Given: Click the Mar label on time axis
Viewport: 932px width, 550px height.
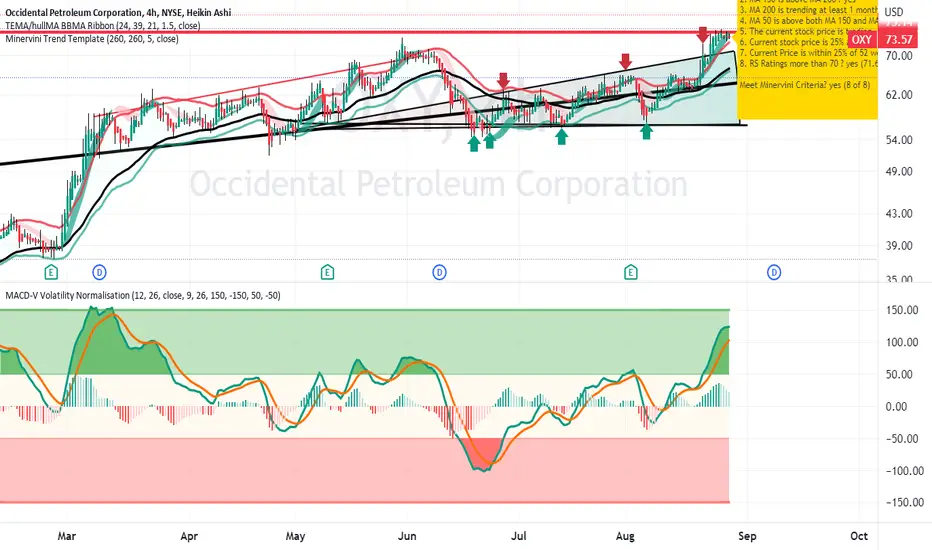Looking at the screenshot, I should 67,536.
